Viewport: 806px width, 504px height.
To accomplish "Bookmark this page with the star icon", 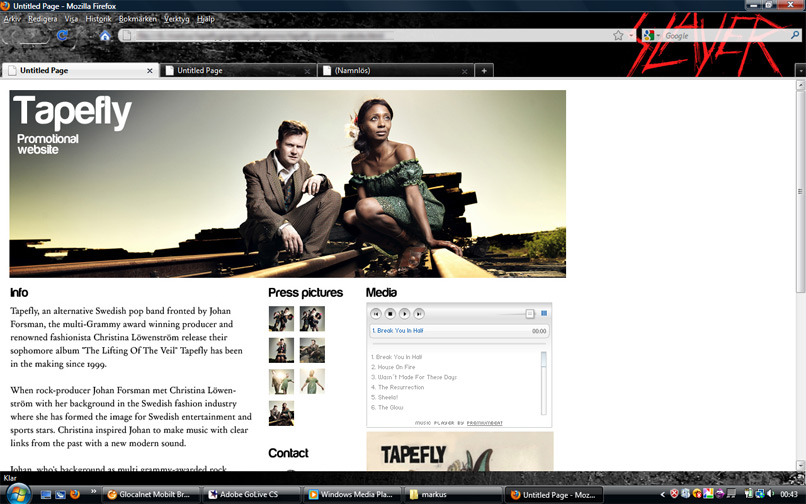I will (x=618, y=35).
